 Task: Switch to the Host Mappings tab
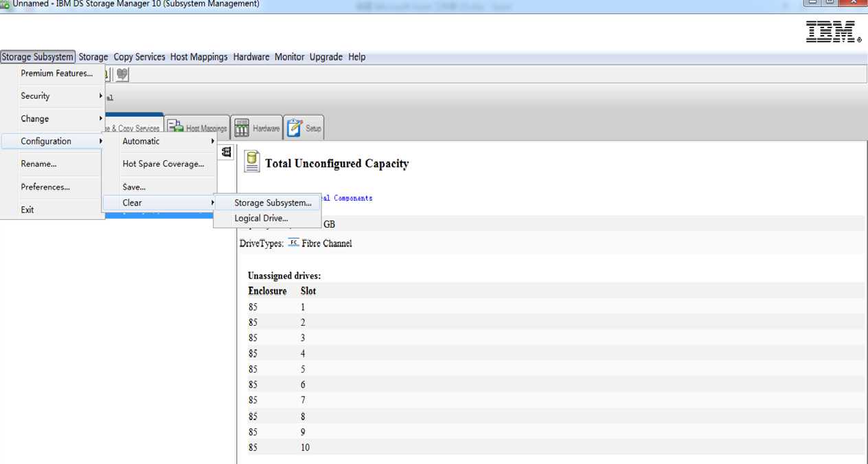click(197, 128)
